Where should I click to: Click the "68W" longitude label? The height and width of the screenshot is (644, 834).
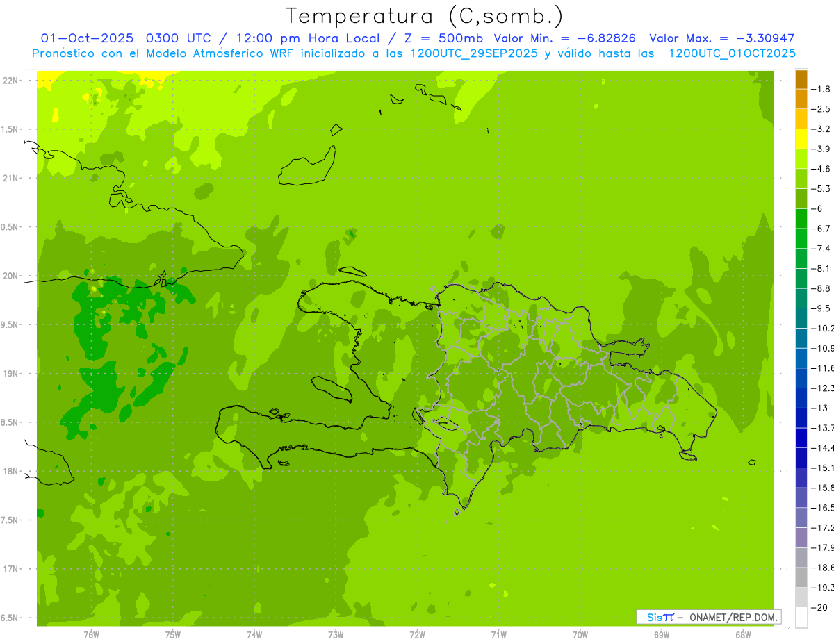742,635
